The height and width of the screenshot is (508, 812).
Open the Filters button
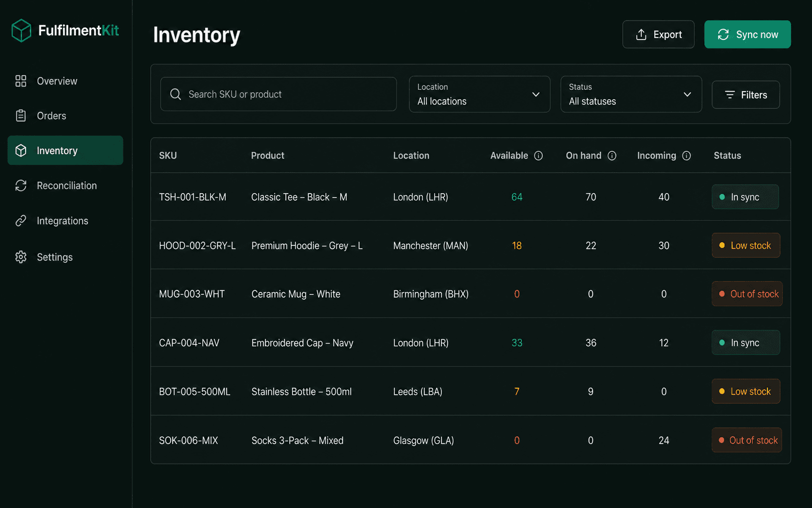[746, 95]
